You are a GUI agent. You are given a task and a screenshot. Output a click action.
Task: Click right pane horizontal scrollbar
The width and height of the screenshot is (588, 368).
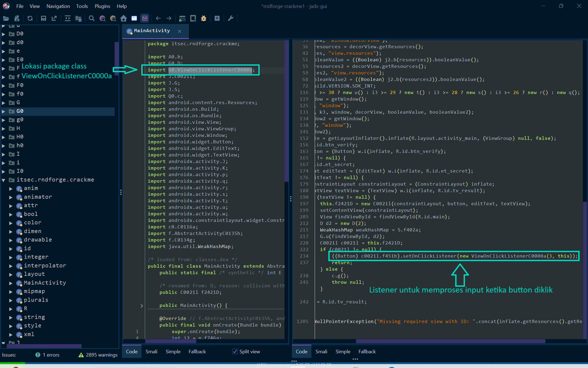[450, 341]
